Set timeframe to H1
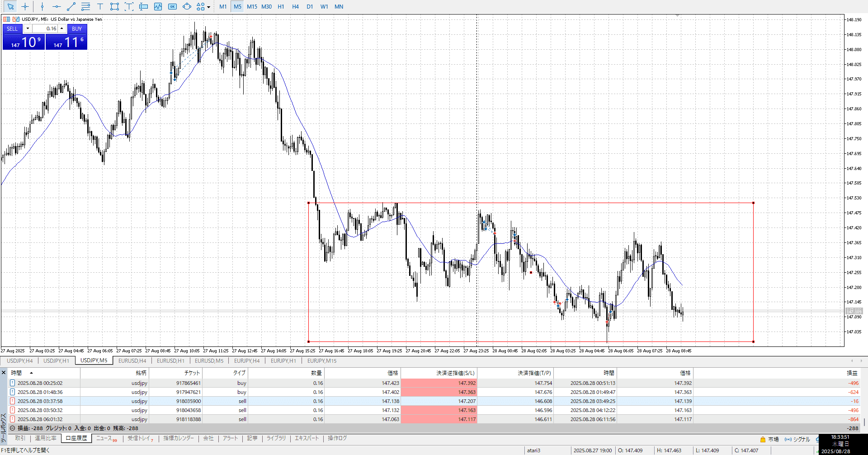This screenshot has height=455, width=868. (281, 6)
